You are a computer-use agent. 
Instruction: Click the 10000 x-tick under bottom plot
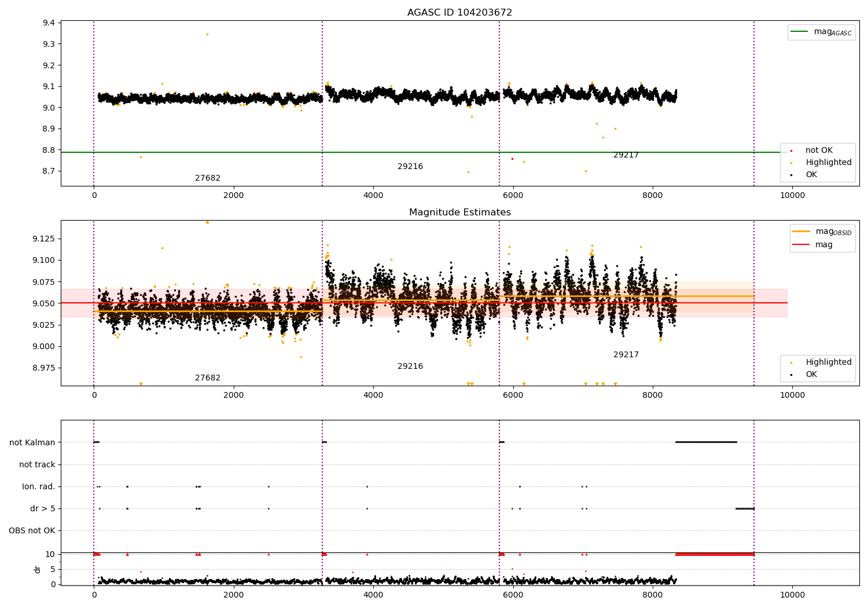(792, 595)
